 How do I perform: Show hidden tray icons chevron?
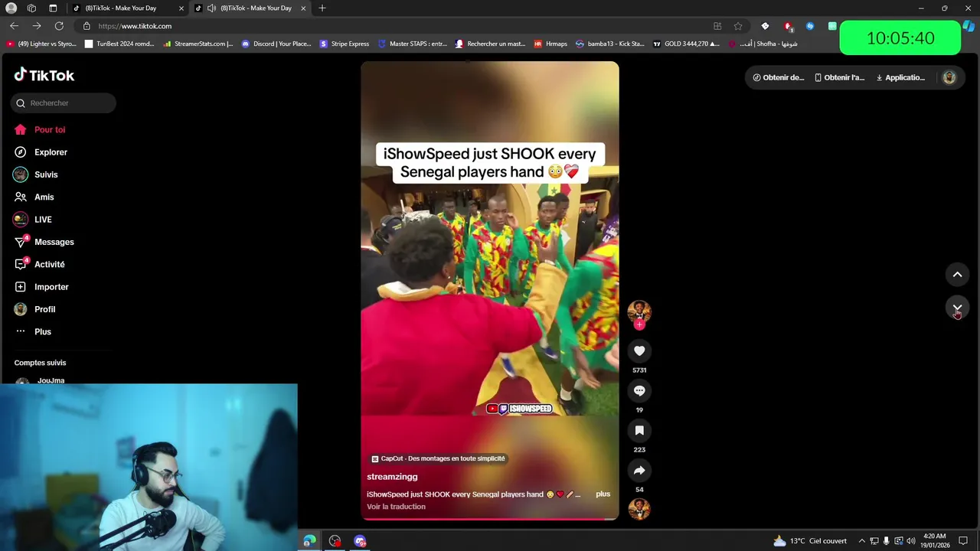861,541
